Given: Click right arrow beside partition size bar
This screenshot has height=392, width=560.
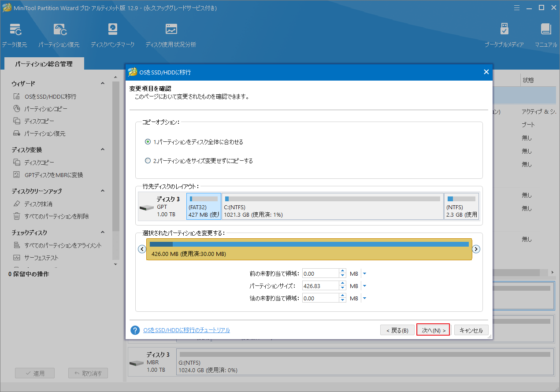Looking at the screenshot, I should [476, 249].
